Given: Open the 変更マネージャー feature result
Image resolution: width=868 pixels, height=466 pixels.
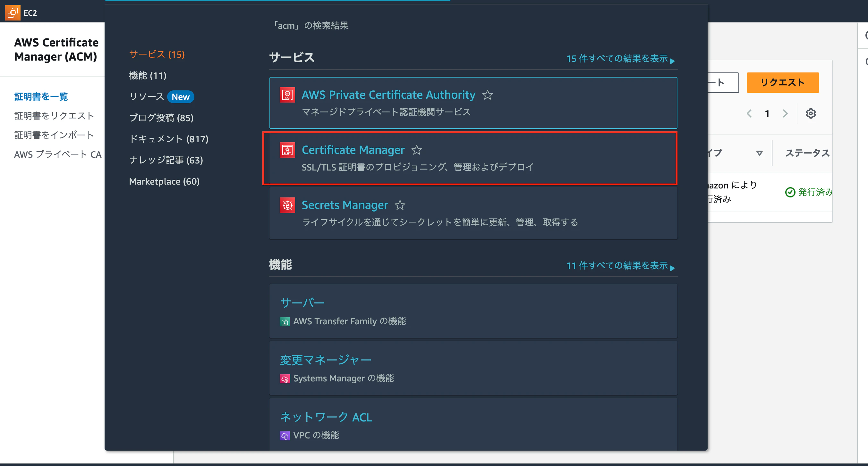Looking at the screenshot, I should [326, 360].
